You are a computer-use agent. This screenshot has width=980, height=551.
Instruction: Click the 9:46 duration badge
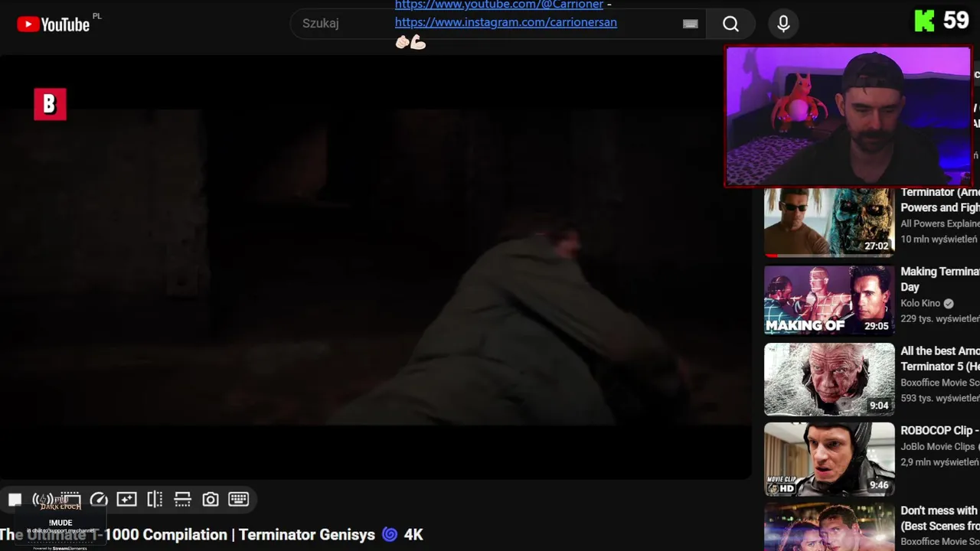879,485
